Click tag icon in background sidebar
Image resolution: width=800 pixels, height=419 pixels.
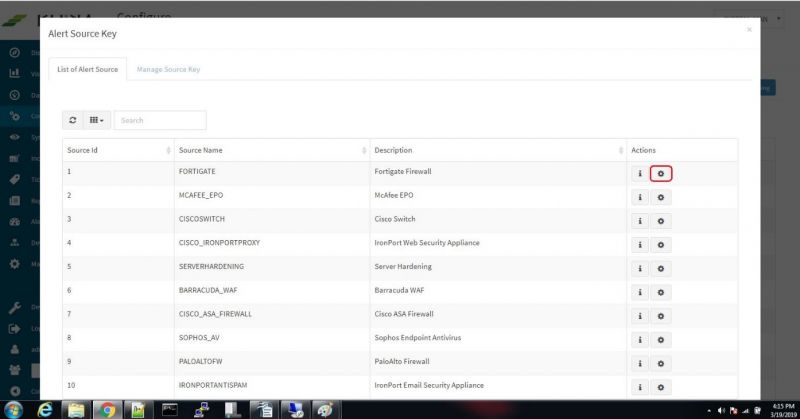click(15, 179)
